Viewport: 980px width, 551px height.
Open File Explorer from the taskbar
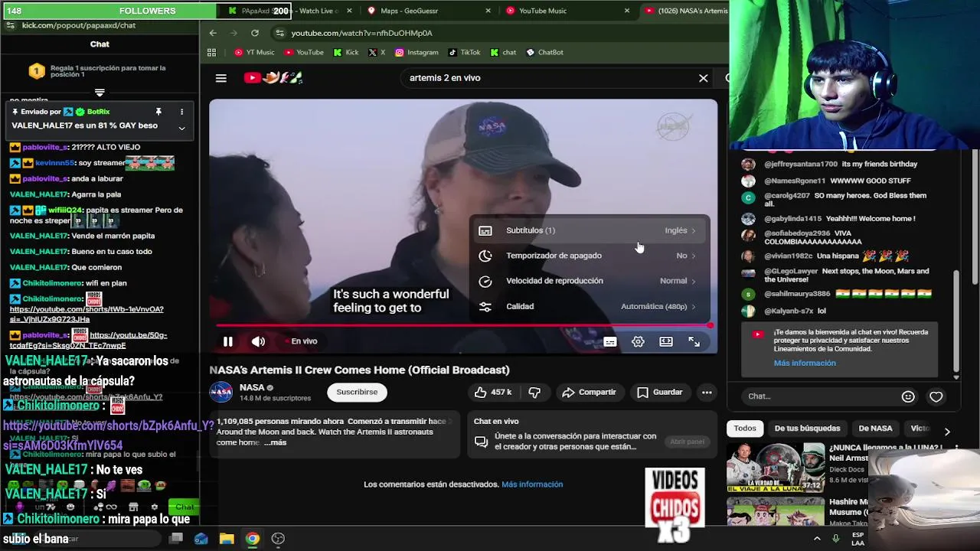click(x=227, y=539)
